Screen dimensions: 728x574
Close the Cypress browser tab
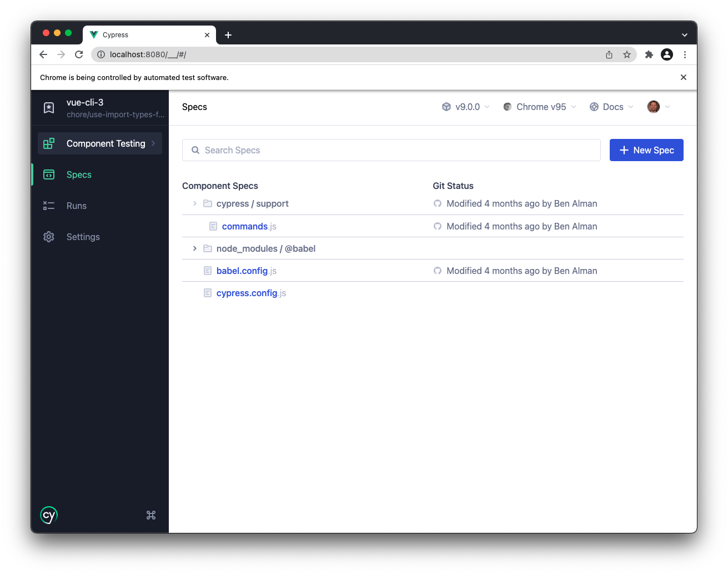click(x=207, y=35)
